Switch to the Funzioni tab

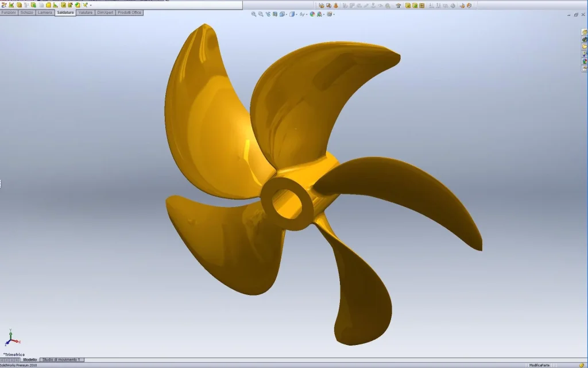9,12
